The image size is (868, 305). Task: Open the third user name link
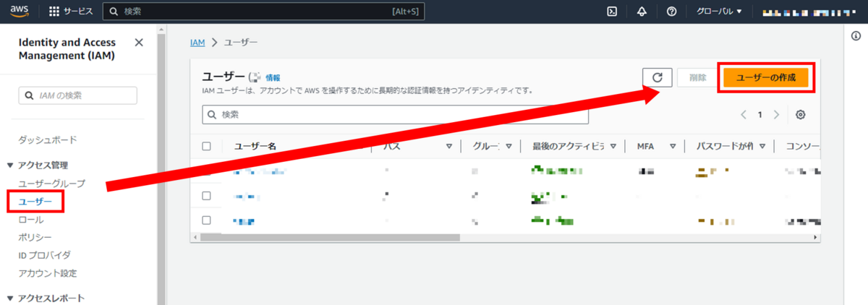(244, 220)
